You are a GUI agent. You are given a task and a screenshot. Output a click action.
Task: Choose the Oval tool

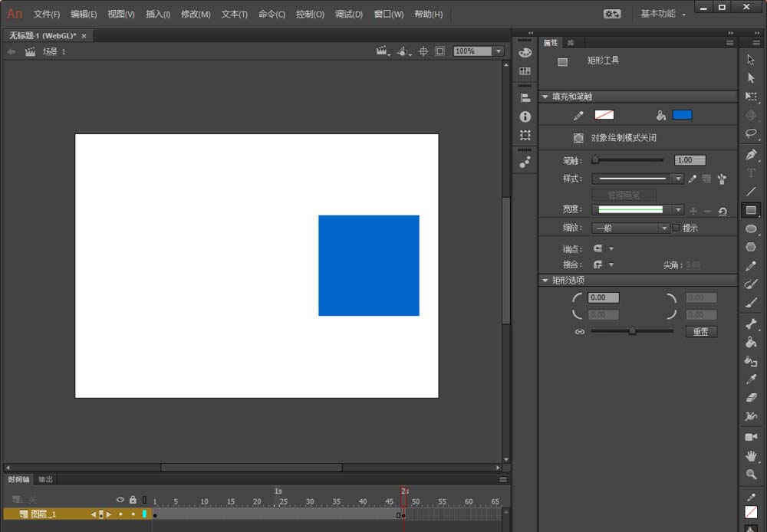pos(751,229)
